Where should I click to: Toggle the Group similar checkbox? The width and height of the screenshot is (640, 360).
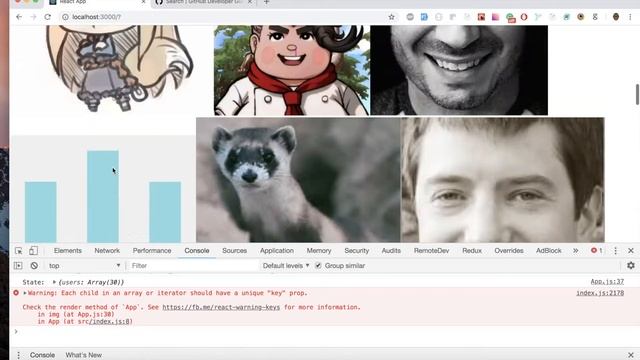point(318,266)
